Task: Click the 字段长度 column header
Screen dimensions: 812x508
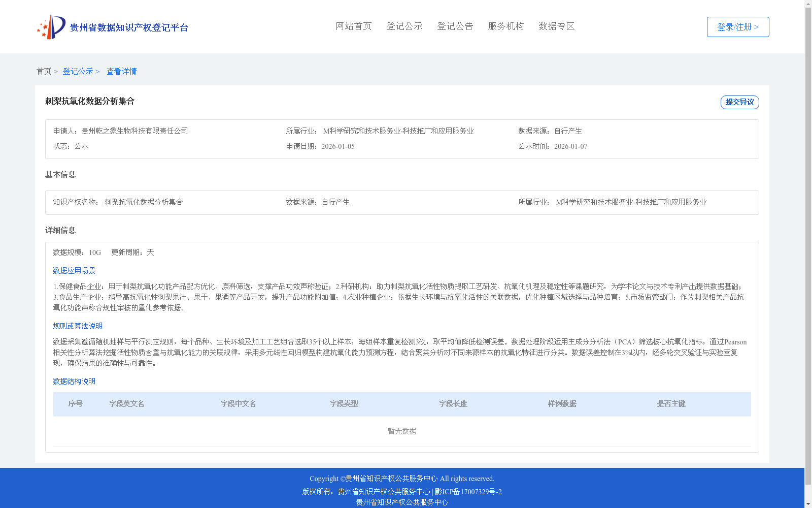Action: click(453, 404)
